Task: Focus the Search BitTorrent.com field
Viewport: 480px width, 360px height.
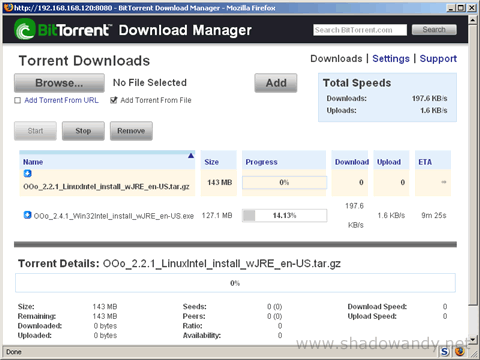Action: tap(360, 30)
